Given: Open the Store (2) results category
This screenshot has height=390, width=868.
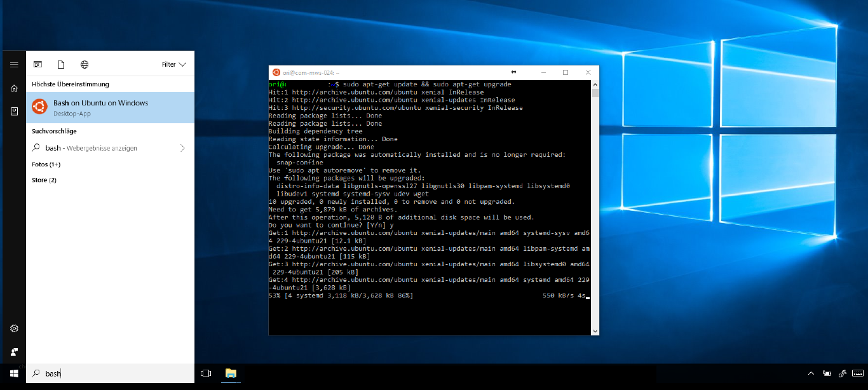Looking at the screenshot, I should click(x=44, y=180).
